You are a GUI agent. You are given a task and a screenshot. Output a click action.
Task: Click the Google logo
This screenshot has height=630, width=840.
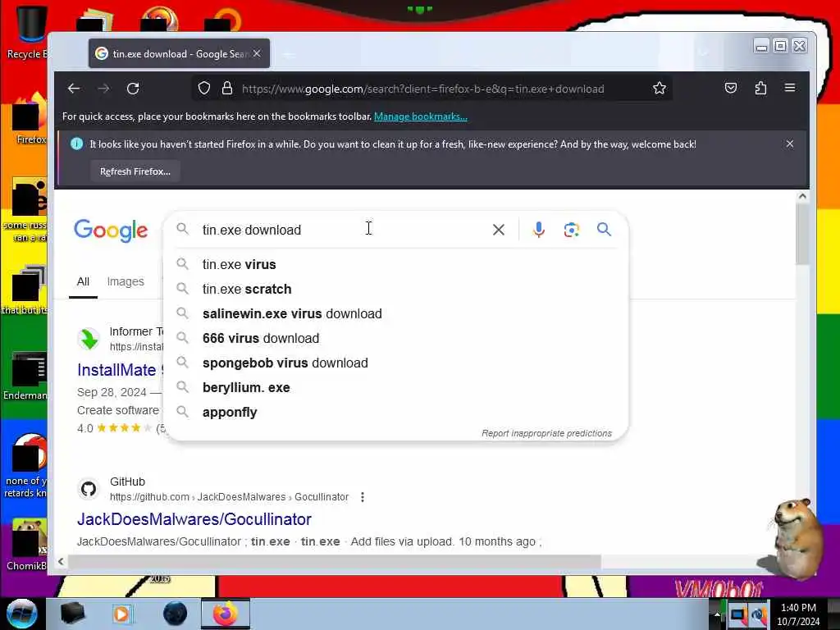click(x=111, y=231)
